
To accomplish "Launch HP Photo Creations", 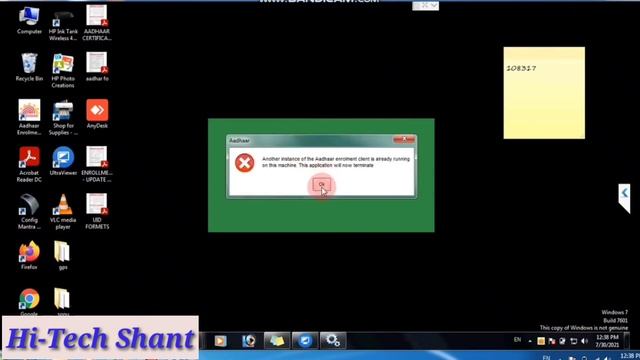I will pos(63,71).
